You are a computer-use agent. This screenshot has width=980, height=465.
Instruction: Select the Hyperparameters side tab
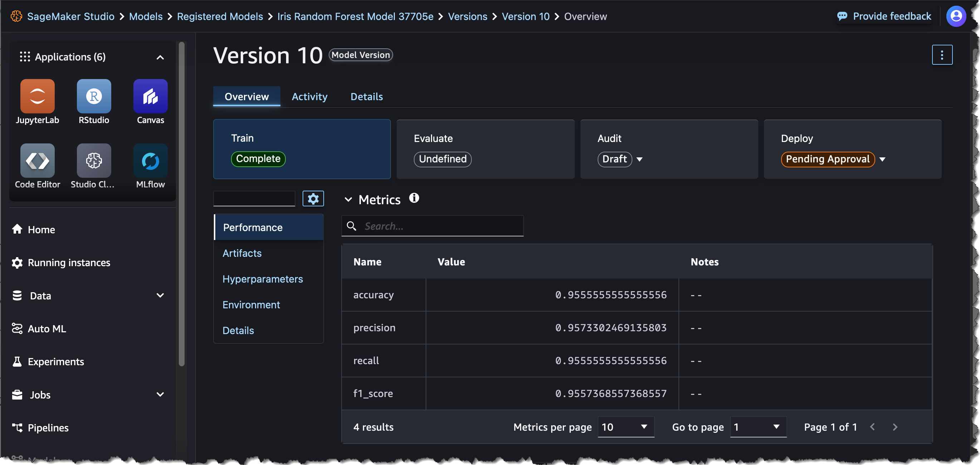pos(263,279)
